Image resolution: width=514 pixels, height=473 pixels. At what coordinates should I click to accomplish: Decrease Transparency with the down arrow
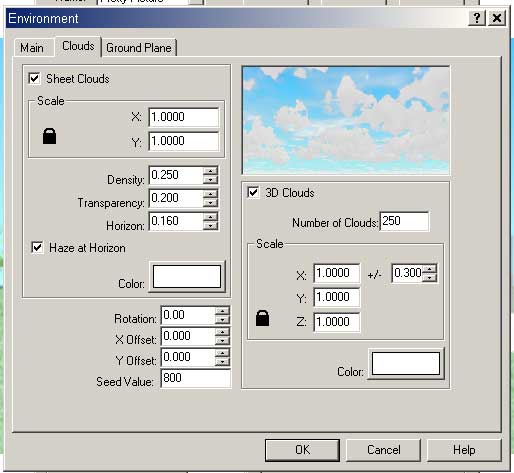[210, 203]
